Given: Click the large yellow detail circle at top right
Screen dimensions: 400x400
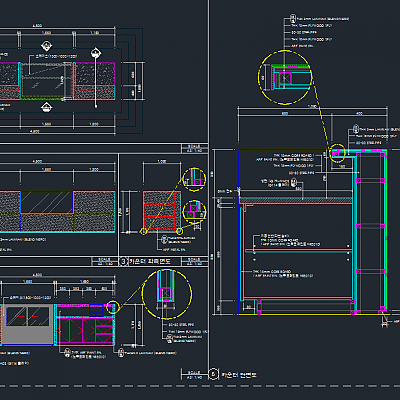Looking at the screenshot, I should pos(285,77).
